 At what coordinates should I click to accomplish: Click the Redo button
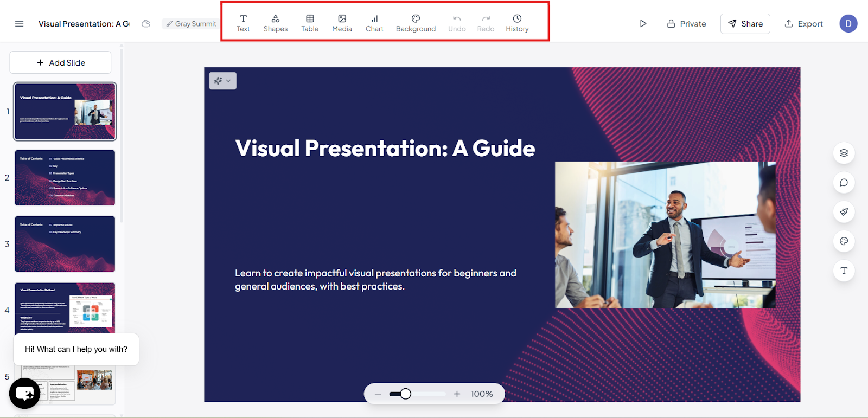tap(486, 23)
